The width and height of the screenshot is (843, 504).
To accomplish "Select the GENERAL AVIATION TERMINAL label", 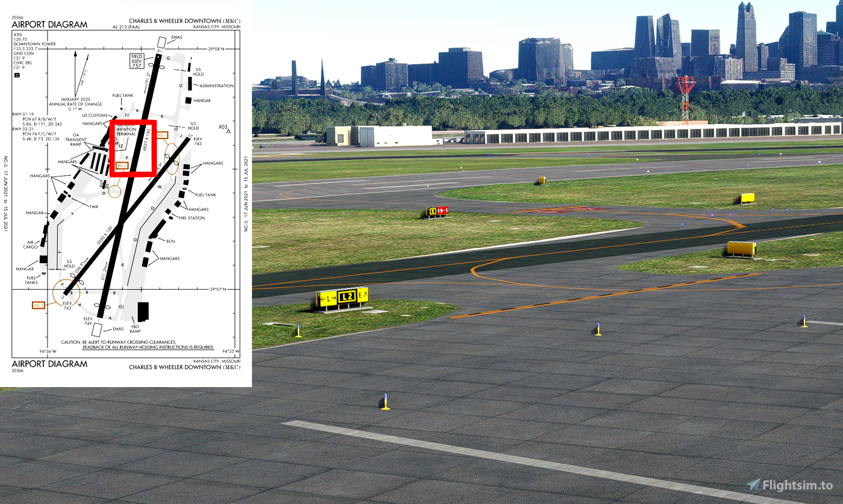I will (127, 130).
